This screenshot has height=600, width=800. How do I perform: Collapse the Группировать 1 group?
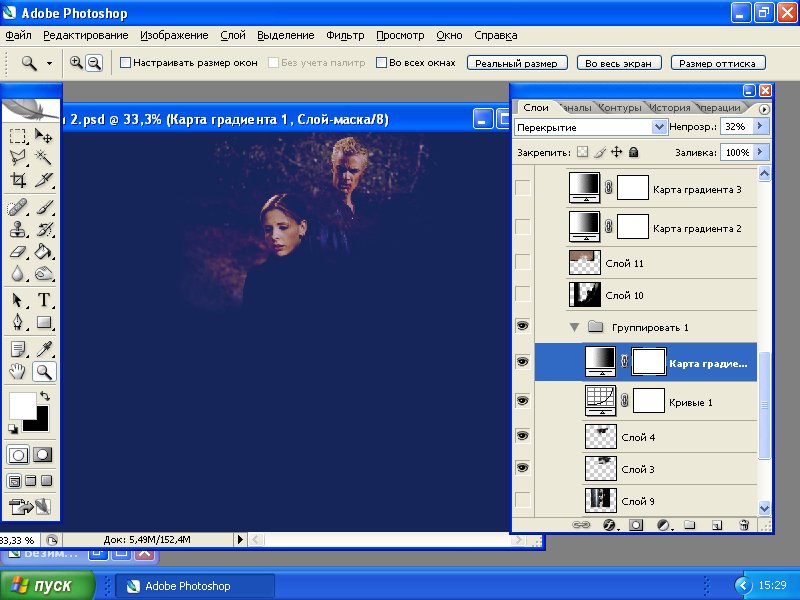[575, 327]
